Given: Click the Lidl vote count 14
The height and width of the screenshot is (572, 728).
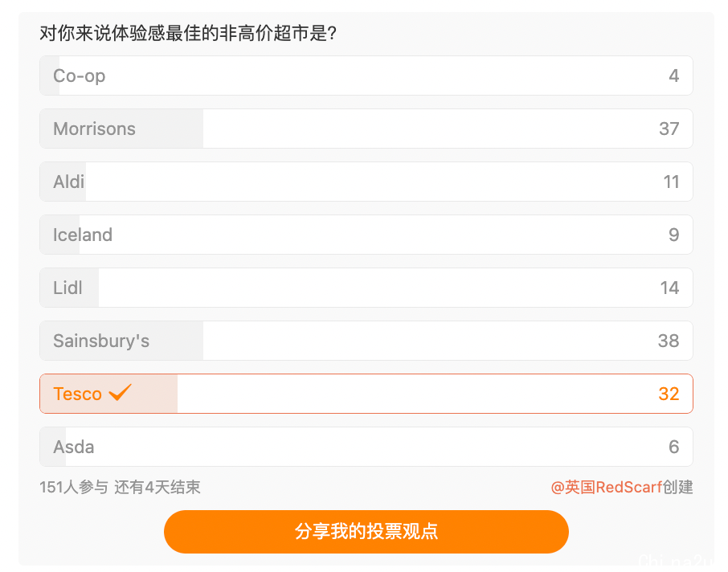Looking at the screenshot, I should [669, 288].
